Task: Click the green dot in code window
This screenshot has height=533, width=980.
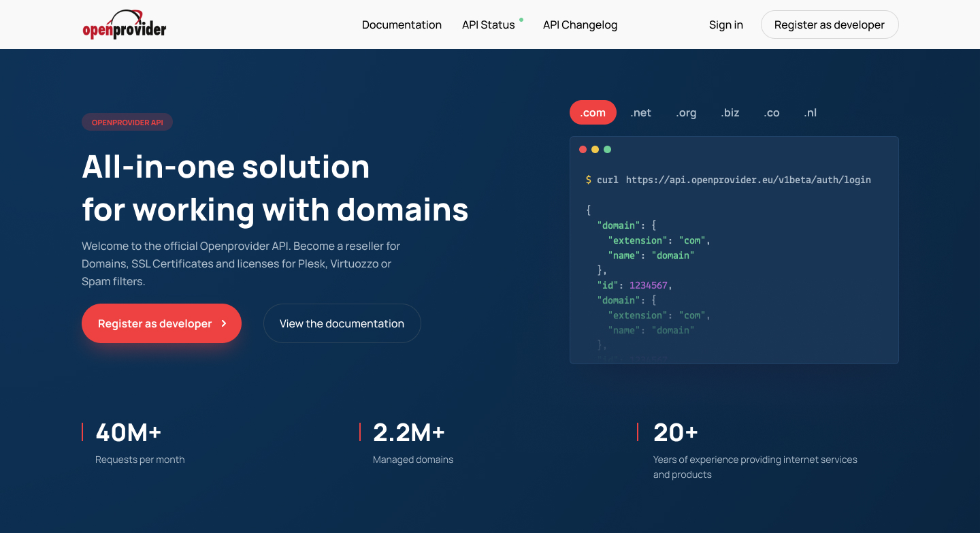Action: point(608,150)
